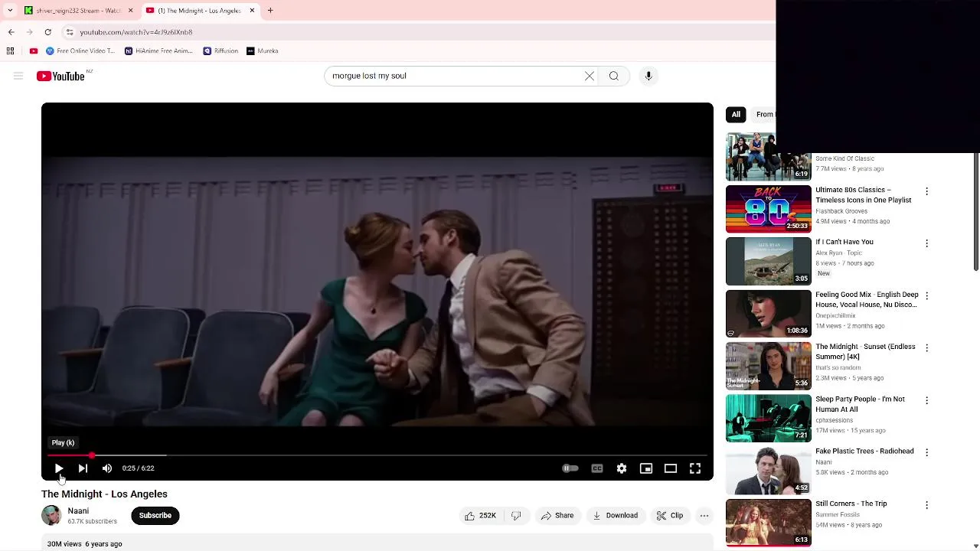Go to YouTube home logo
This screenshot has height=551, width=980.
(60, 76)
